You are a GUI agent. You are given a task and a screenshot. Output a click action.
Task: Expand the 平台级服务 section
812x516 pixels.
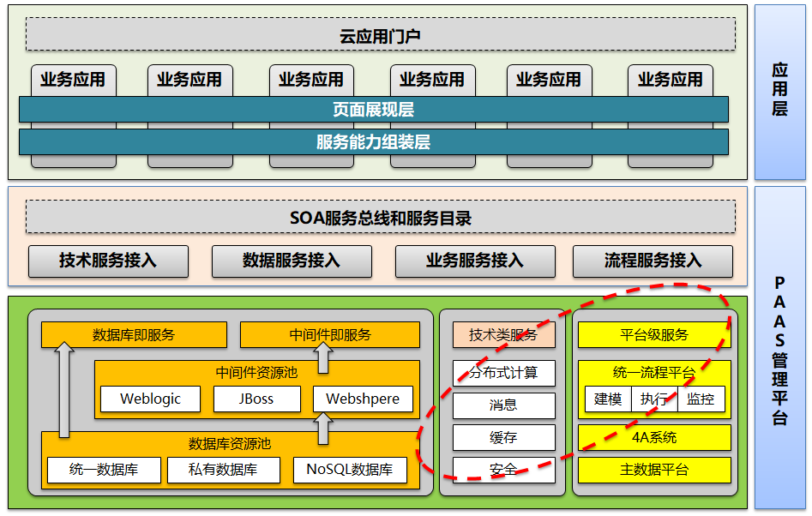654,335
